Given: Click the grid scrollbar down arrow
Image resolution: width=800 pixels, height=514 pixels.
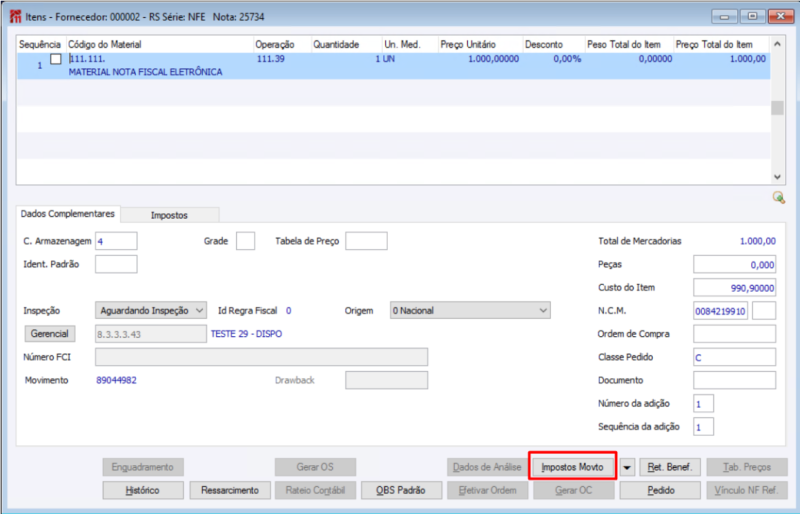Looking at the screenshot, I should [777, 177].
